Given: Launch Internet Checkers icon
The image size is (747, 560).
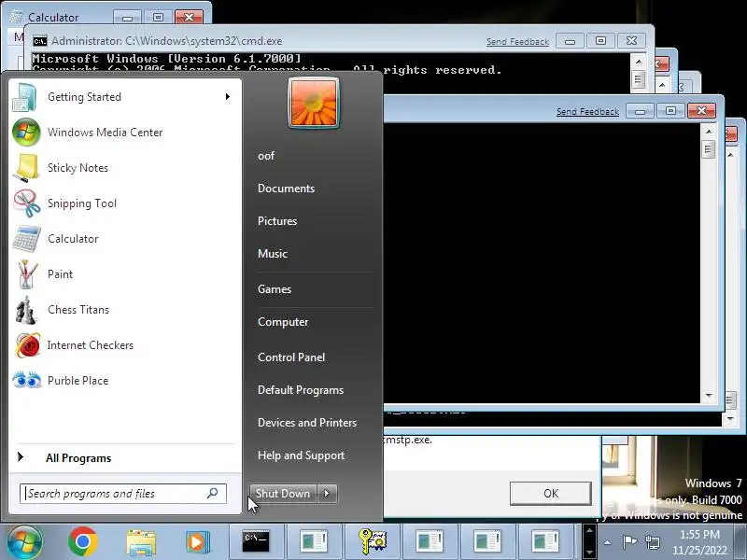Looking at the screenshot, I should coord(27,345).
